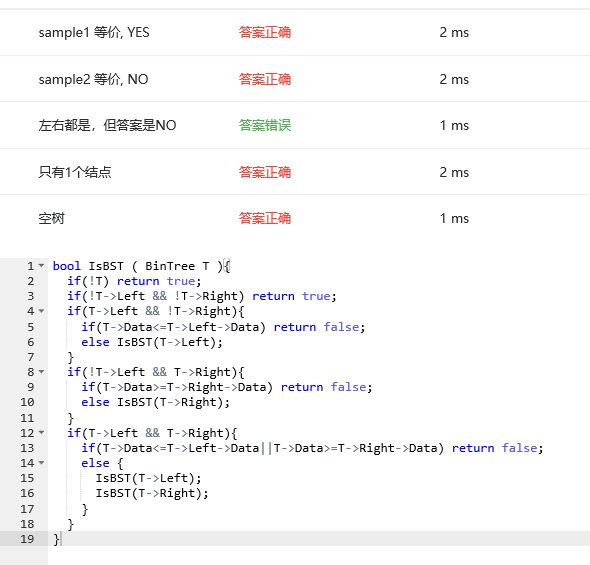Click '答案正确' result in 只有1个结点 row
Screen dimensions: 590x565
[x=265, y=172]
